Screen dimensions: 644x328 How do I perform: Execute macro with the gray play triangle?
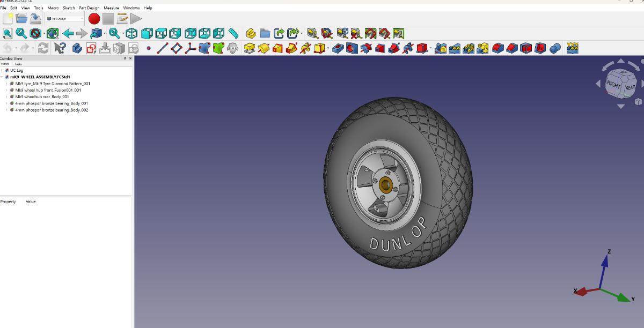click(136, 19)
